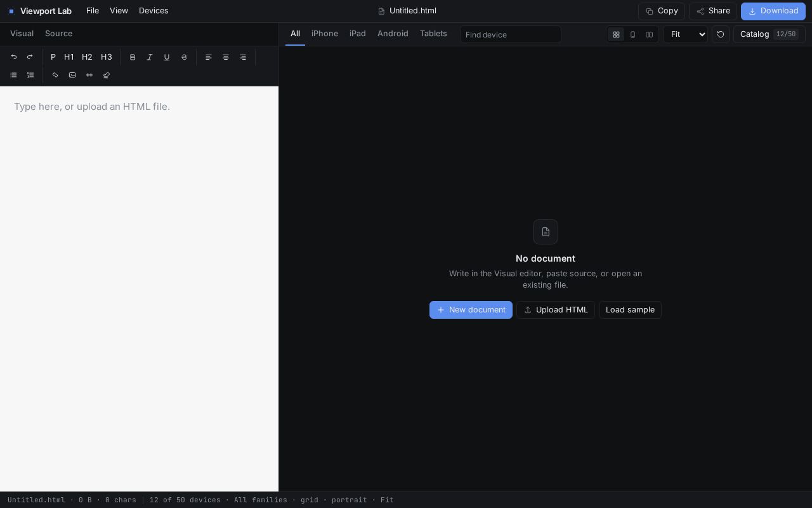Insert a numbered list
The image size is (812, 508).
click(x=30, y=75)
